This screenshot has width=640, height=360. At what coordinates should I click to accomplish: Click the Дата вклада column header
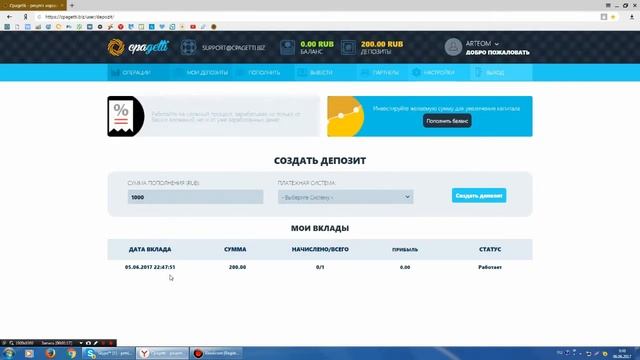(150, 249)
